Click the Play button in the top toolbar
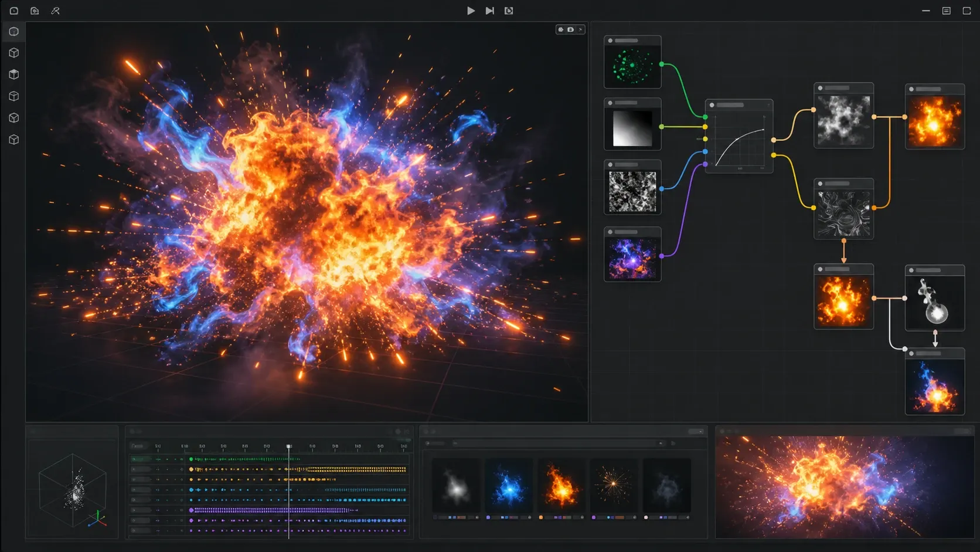Image resolution: width=980 pixels, height=552 pixels. point(471,11)
